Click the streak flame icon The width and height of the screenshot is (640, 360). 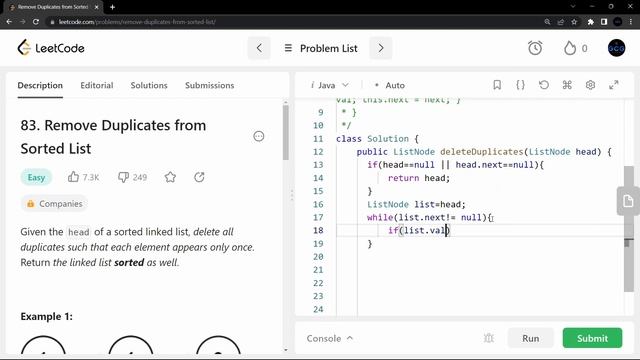[x=570, y=48]
